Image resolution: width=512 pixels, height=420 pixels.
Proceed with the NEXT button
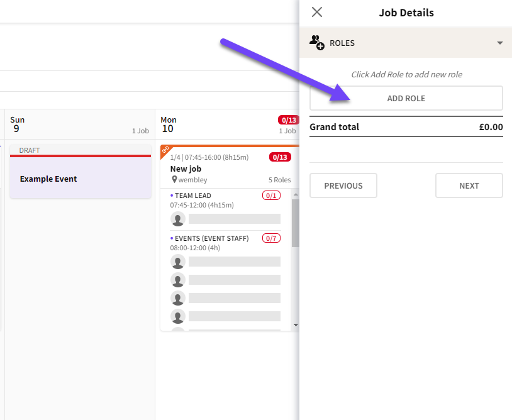click(x=469, y=185)
